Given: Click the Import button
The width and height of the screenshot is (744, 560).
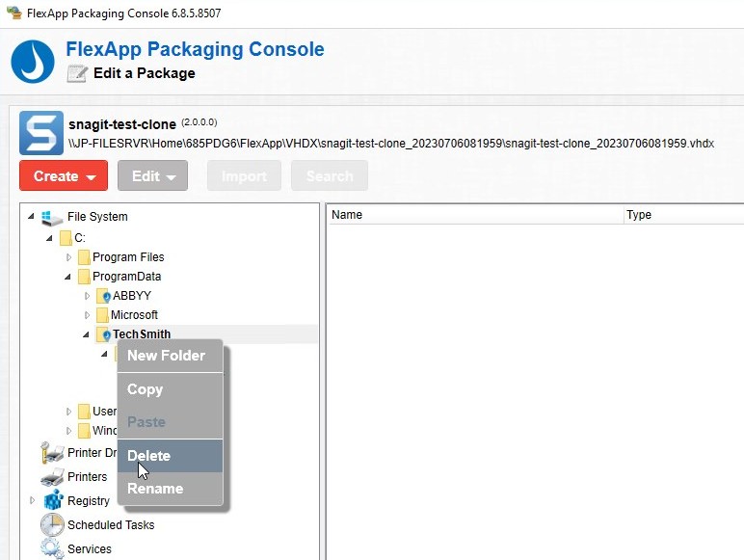Looking at the screenshot, I should coord(244,176).
